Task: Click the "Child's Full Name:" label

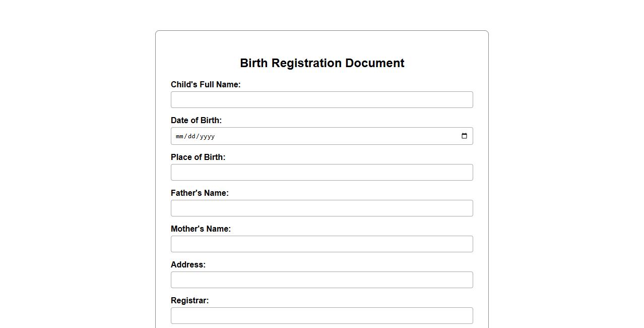Action: pyautogui.click(x=206, y=85)
